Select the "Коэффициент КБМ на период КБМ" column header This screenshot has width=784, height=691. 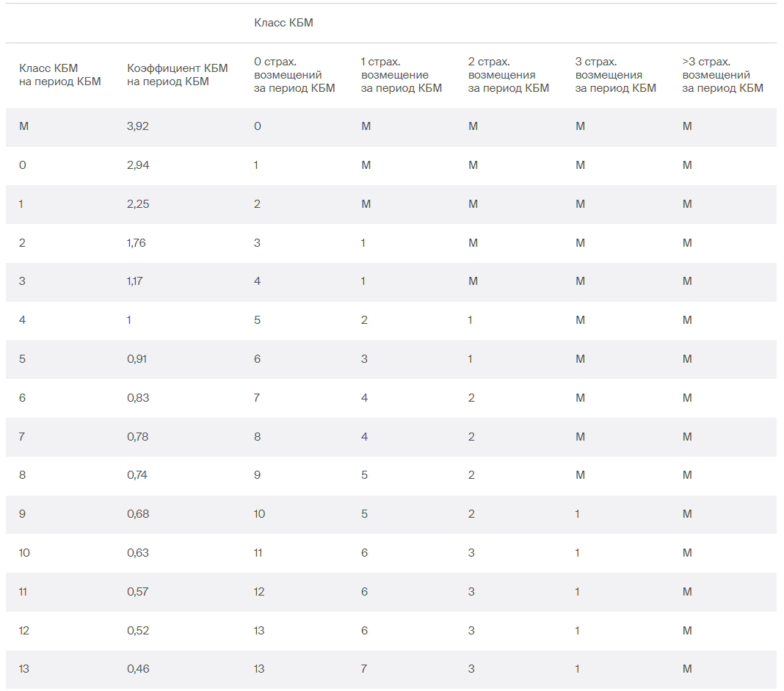point(178,74)
